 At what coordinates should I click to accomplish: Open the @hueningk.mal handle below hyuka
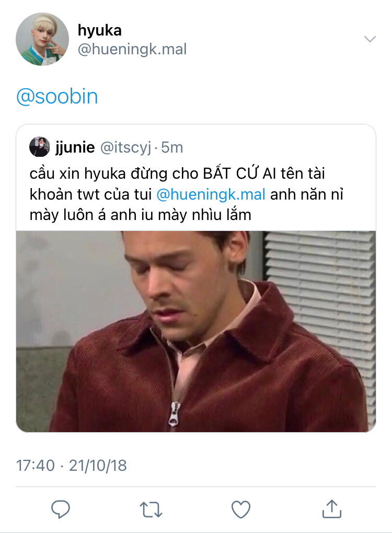[x=132, y=50]
